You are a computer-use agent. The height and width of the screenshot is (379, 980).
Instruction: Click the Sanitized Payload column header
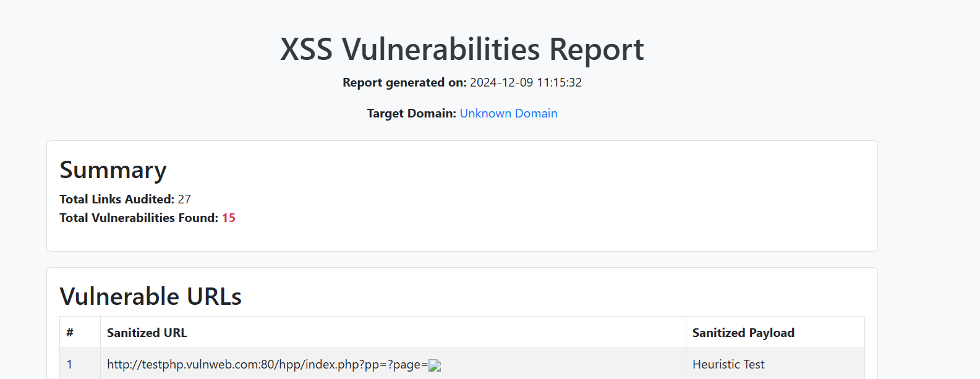775,332
